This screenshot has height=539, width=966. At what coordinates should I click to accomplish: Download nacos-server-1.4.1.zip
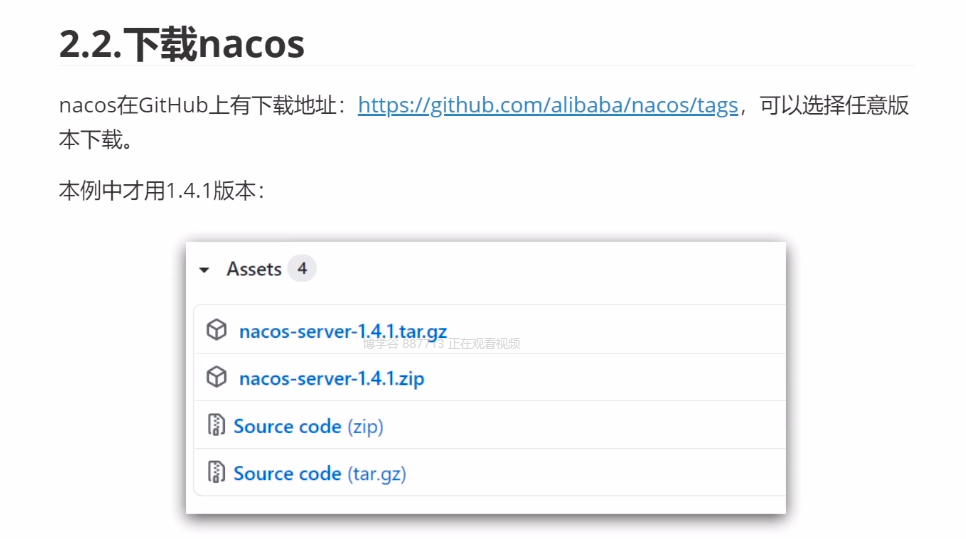click(331, 378)
